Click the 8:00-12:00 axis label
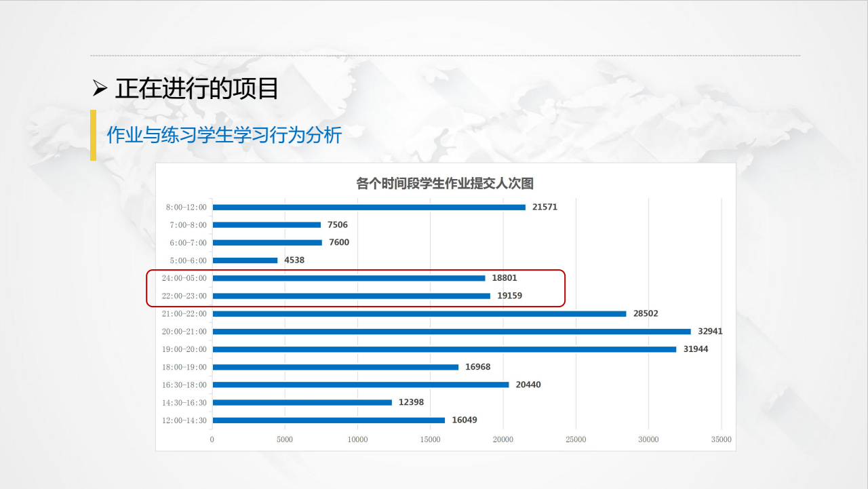 [186, 207]
